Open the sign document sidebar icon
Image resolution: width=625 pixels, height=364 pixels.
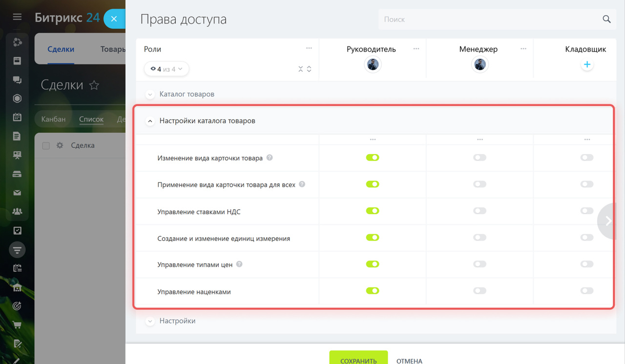click(17, 344)
